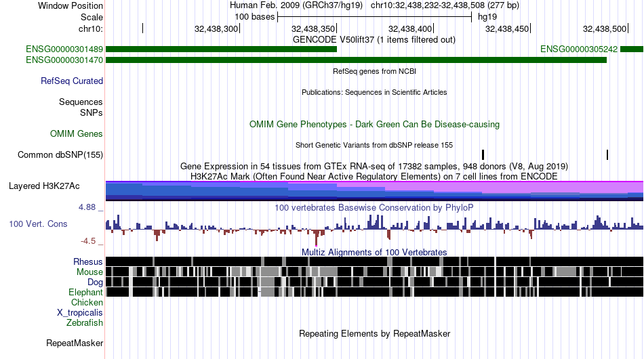The width and height of the screenshot is (644, 359).
Task: Click the -4.5 PhyloP lower scale value
Action: [x=88, y=241]
